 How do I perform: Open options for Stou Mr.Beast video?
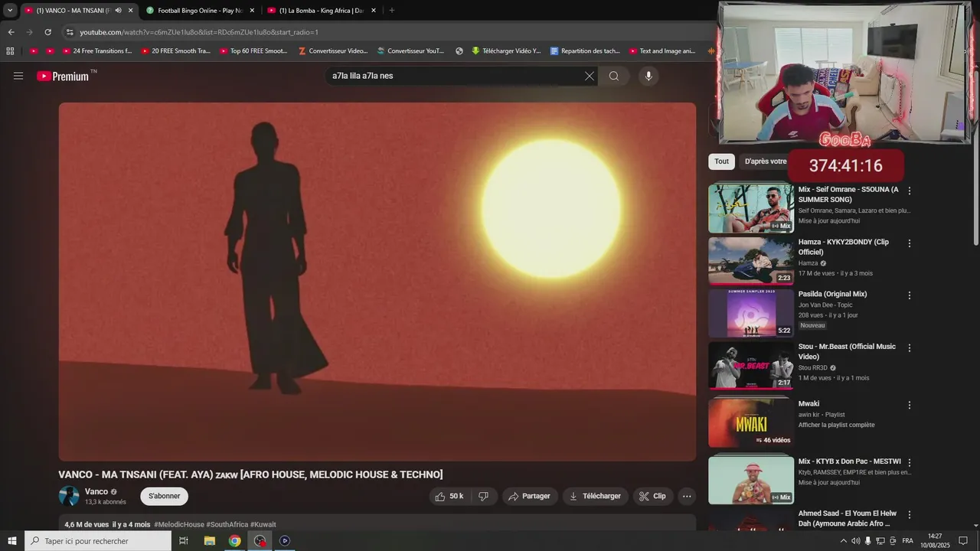pyautogui.click(x=910, y=347)
